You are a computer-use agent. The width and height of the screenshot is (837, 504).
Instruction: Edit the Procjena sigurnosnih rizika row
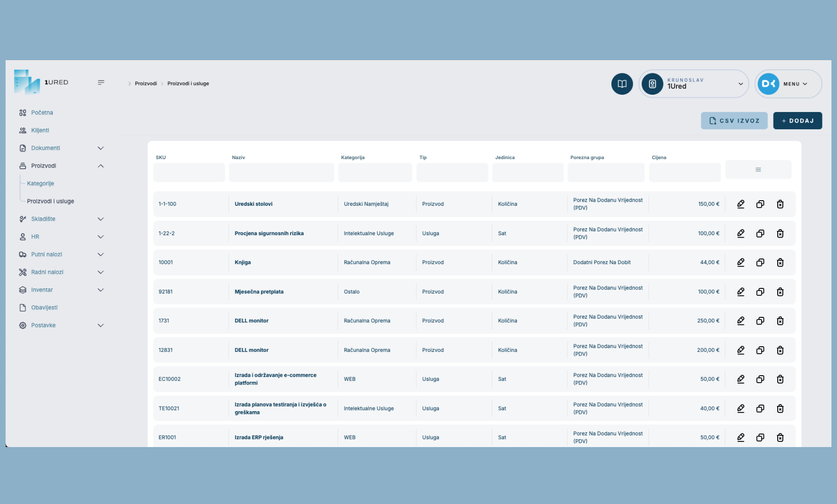click(x=741, y=233)
